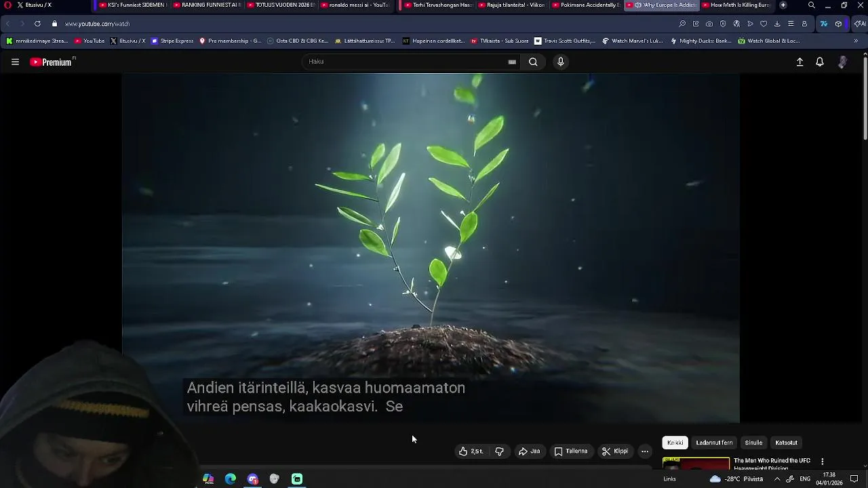Open weather widget -28°C Pilvista
868x488 pixels.
[736, 479]
